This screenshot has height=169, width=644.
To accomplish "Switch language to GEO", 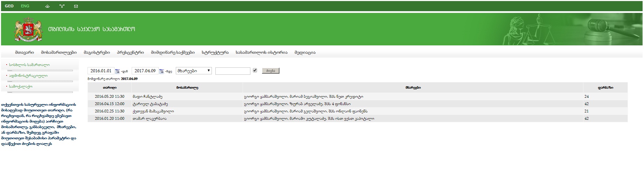I will point(9,6).
